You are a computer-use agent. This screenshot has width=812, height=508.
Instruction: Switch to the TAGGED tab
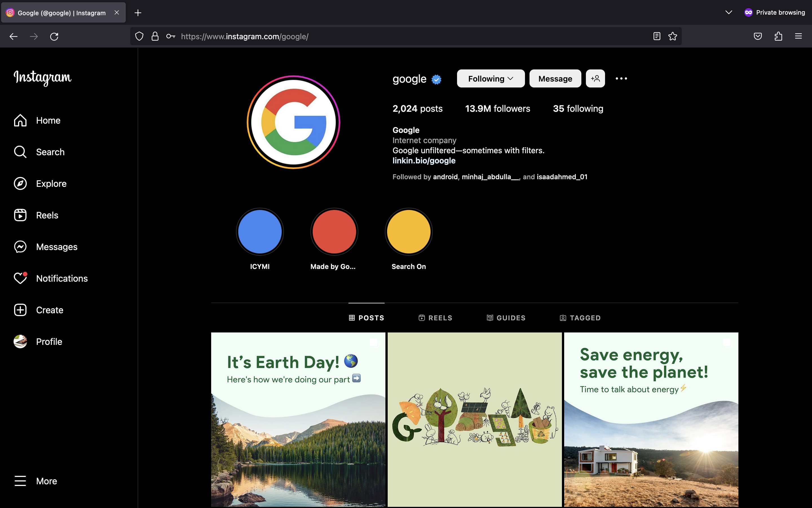click(x=580, y=318)
